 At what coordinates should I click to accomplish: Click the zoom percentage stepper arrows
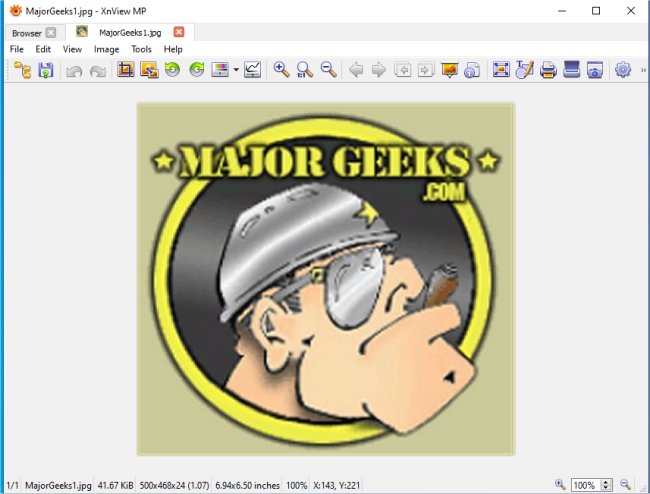(606, 485)
